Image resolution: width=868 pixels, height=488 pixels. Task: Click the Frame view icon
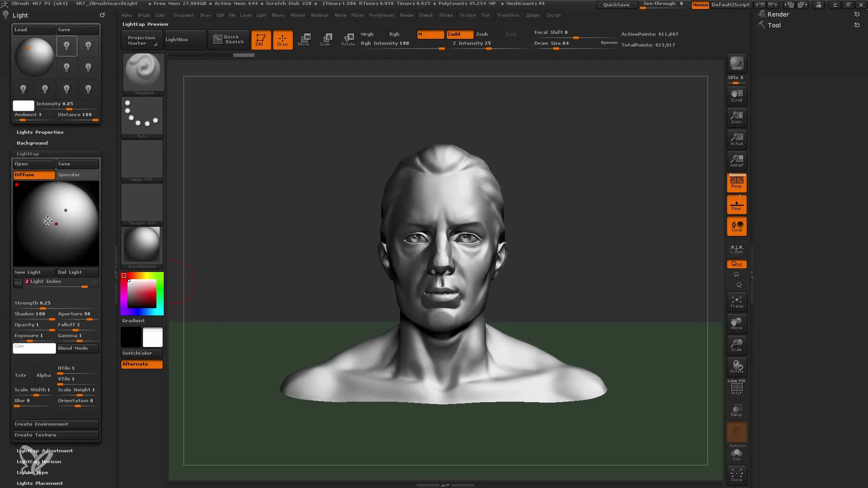[x=736, y=302]
